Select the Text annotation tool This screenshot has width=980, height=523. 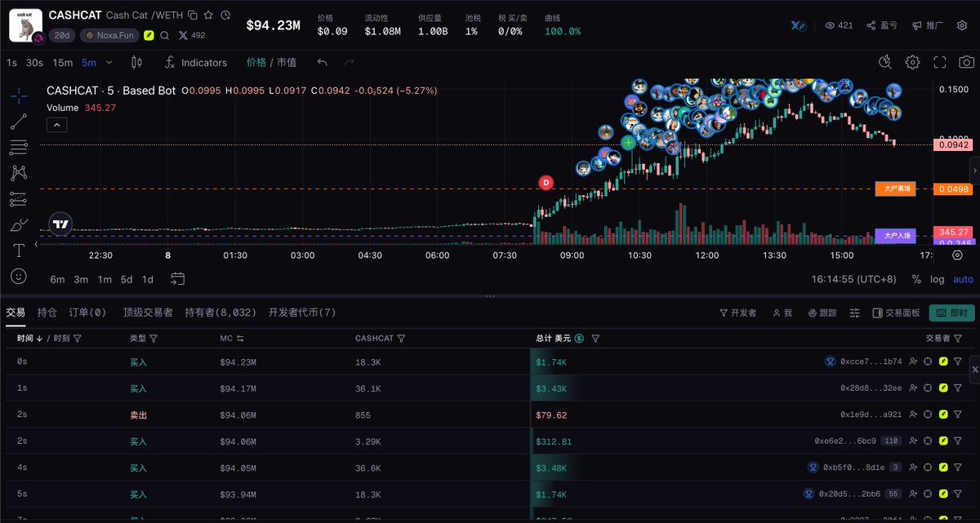[x=18, y=250]
